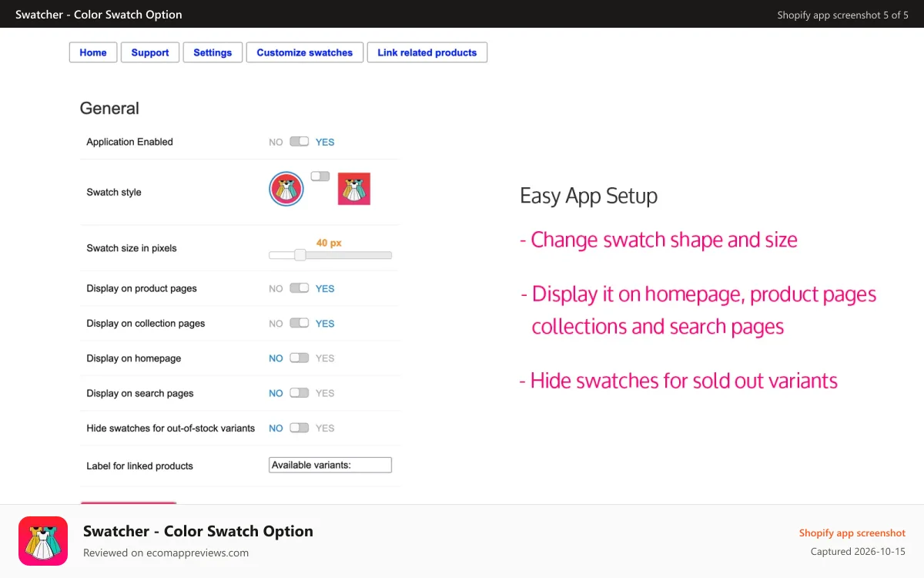Click NO label for Display on search pages
This screenshot has height=578, width=924.
tap(276, 393)
